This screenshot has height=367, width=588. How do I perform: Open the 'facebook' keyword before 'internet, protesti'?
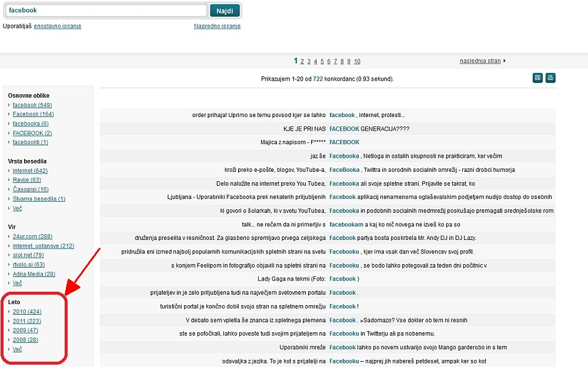[342, 115]
